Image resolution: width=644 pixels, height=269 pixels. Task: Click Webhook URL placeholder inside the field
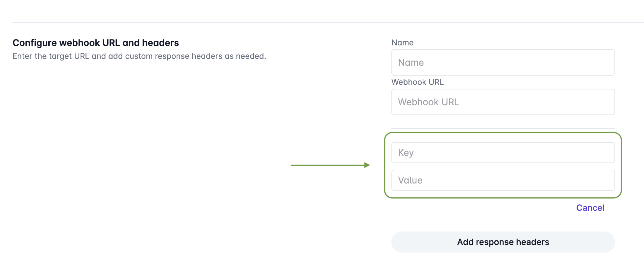pyautogui.click(x=428, y=102)
